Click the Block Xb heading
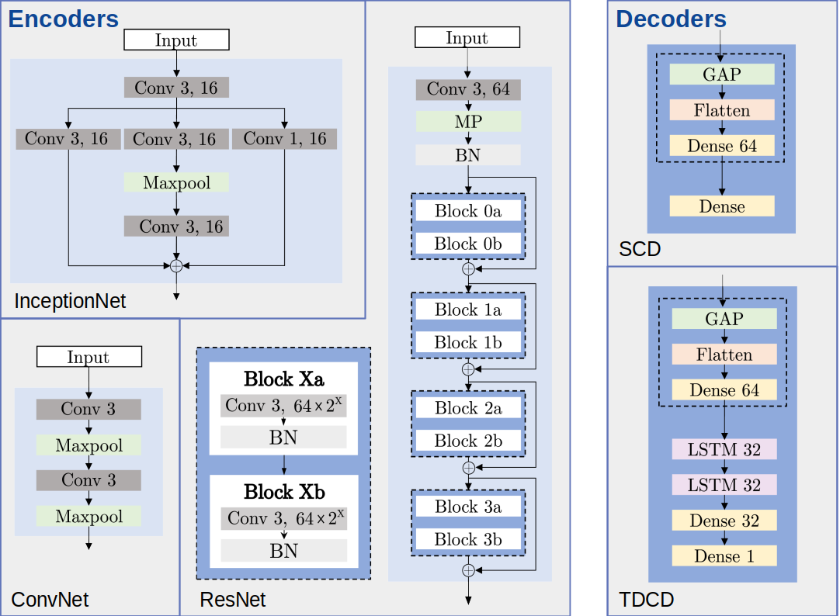The width and height of the screenshot is (840, 616). (x=283, y=492)
